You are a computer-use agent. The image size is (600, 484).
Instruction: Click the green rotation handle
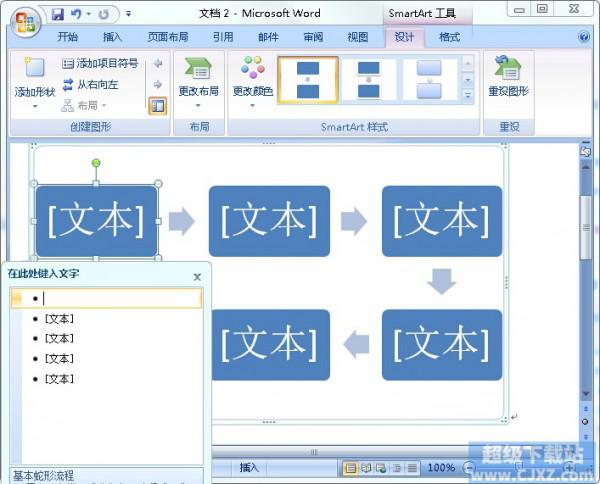point(96,163)
